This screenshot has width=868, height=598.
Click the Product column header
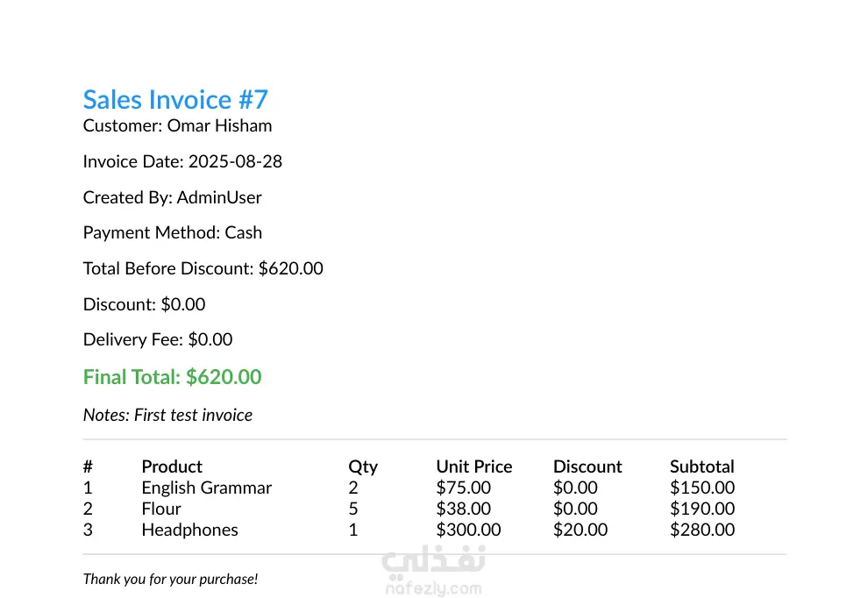pyautogui.click(x=172, y=466)
